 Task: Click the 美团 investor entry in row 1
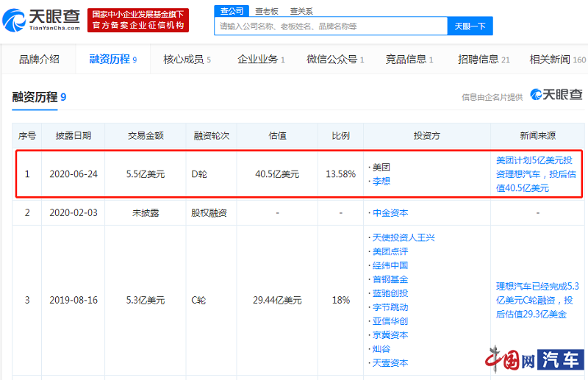click(x=381, y=168)
